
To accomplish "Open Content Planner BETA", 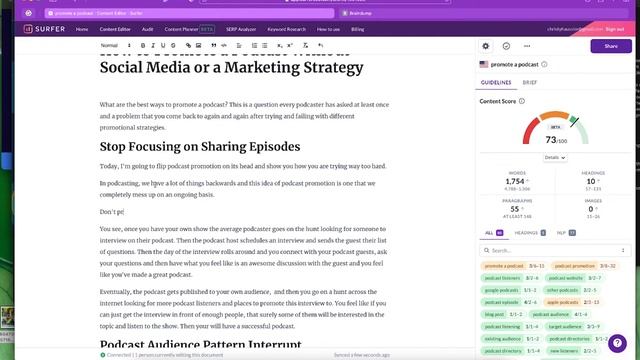I will pos(189,29).
